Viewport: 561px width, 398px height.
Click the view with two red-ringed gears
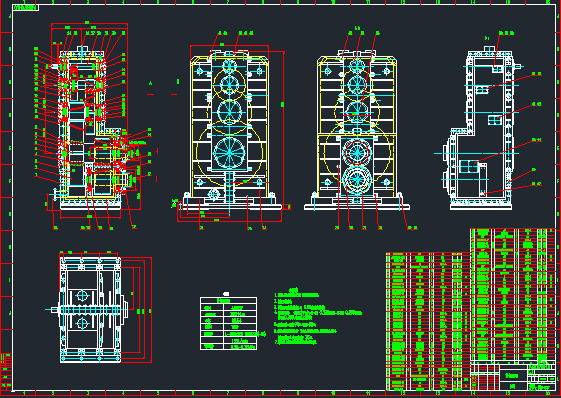pos(357,129)
